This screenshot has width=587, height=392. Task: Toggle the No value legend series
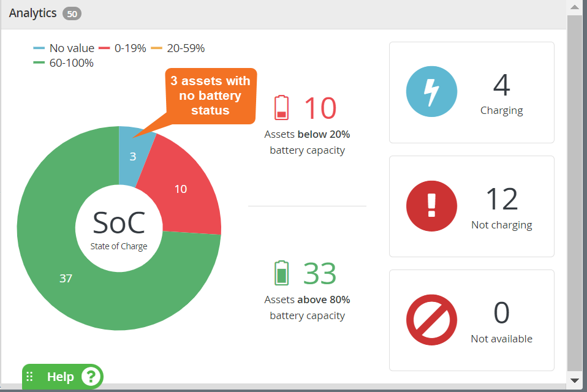[64, 48]
